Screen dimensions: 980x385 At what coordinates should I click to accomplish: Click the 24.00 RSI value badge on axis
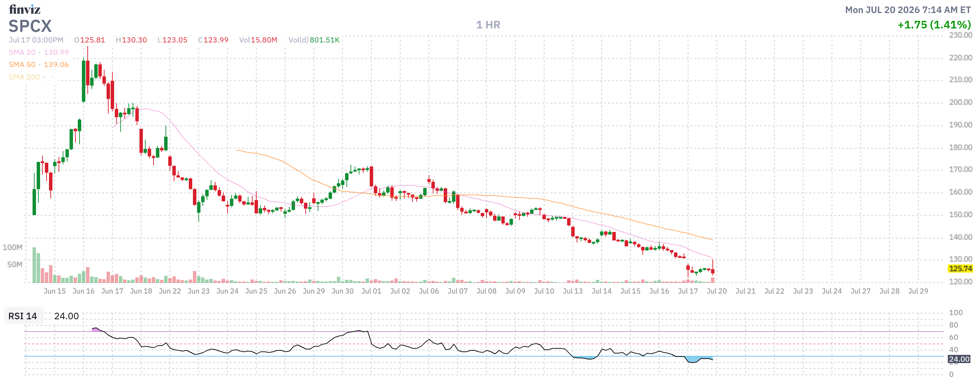959,359
